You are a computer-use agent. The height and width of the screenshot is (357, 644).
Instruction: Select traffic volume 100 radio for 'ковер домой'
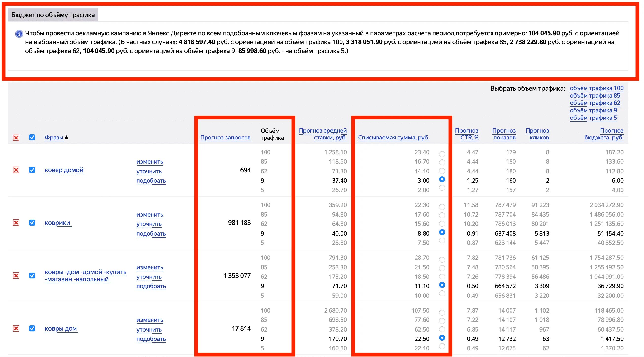pos(442,154)
